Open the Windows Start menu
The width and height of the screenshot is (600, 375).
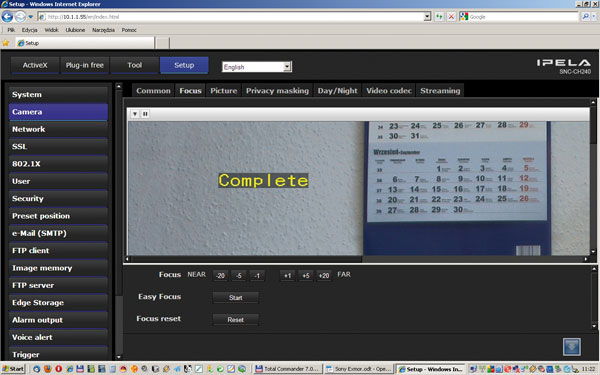pyautogui.click(x=13, y=369)
